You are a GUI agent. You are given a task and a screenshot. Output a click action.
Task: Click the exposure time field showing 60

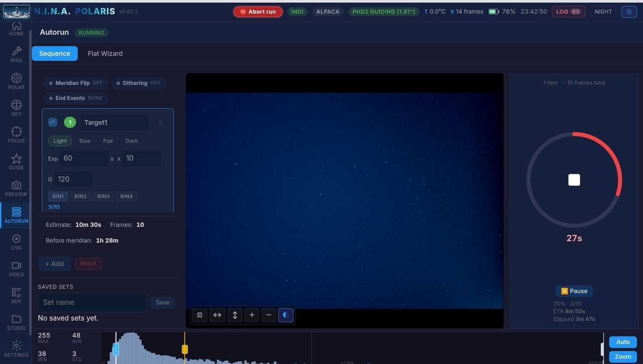pyautogui.click(x=84, y=158)
